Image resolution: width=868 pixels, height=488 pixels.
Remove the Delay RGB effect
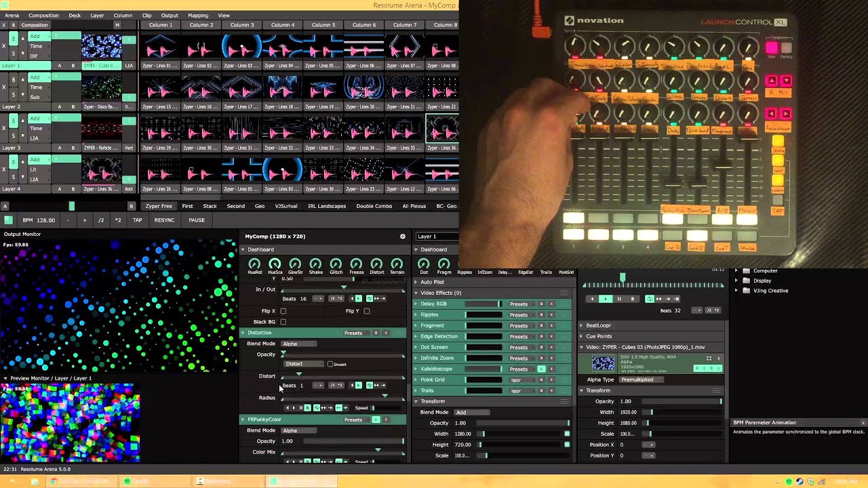tap(551, 304)
